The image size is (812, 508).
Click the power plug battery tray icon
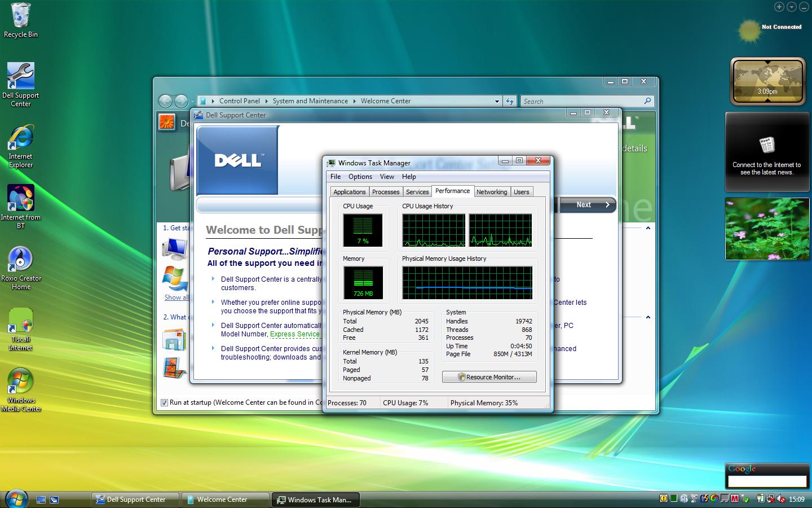click(x=761, y=498)
